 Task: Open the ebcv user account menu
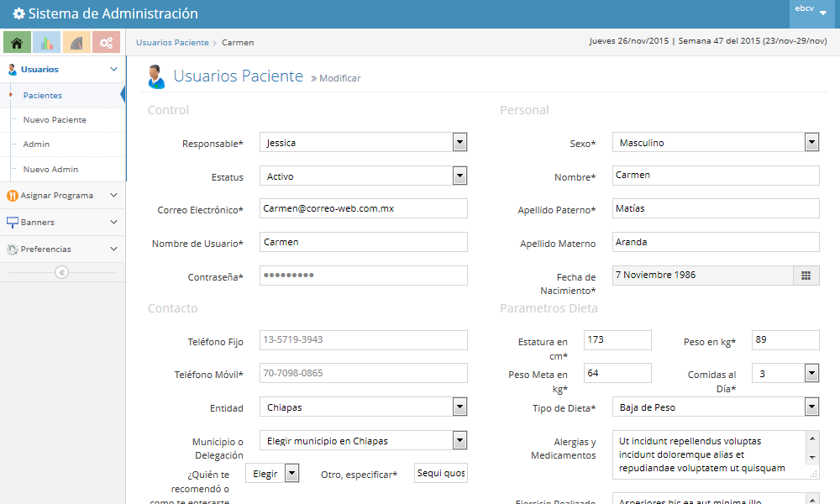[x=813, y=11]
